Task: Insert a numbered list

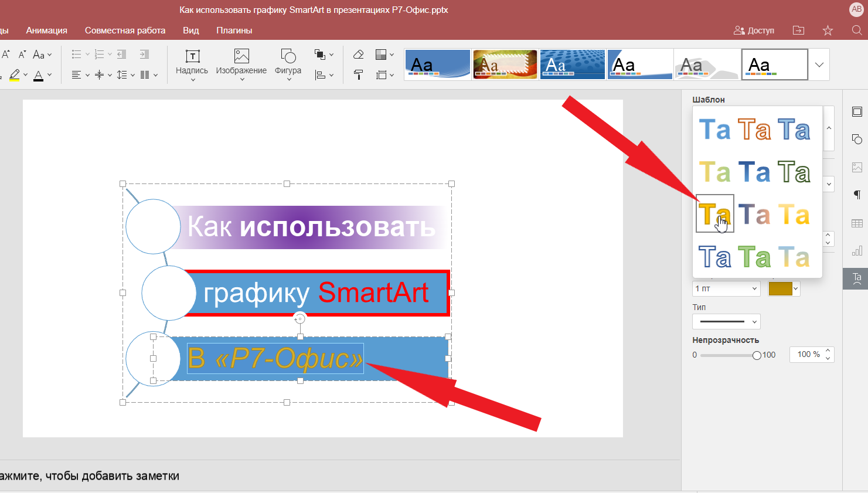Action: click(x=99, y=55)
